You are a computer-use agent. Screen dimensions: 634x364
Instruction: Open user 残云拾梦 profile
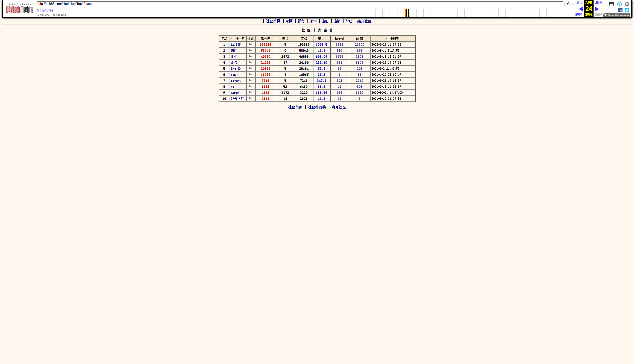click(237, 99)
